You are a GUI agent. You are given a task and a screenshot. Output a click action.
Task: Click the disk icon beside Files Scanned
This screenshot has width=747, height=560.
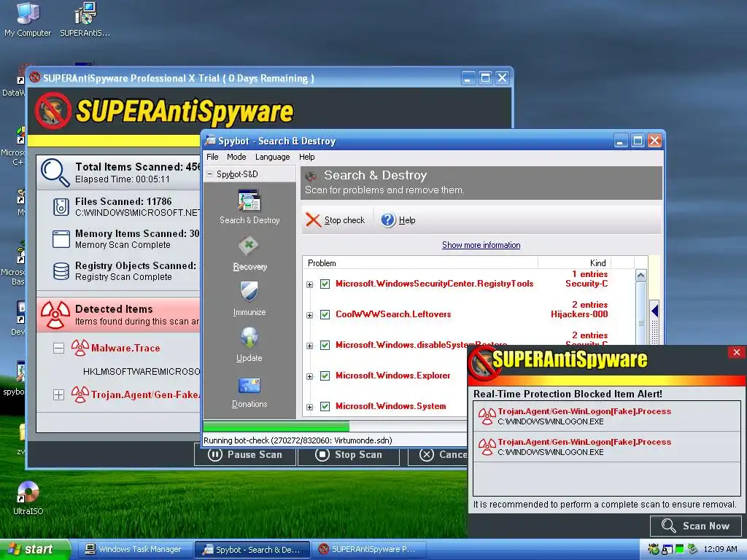point(61,207)
